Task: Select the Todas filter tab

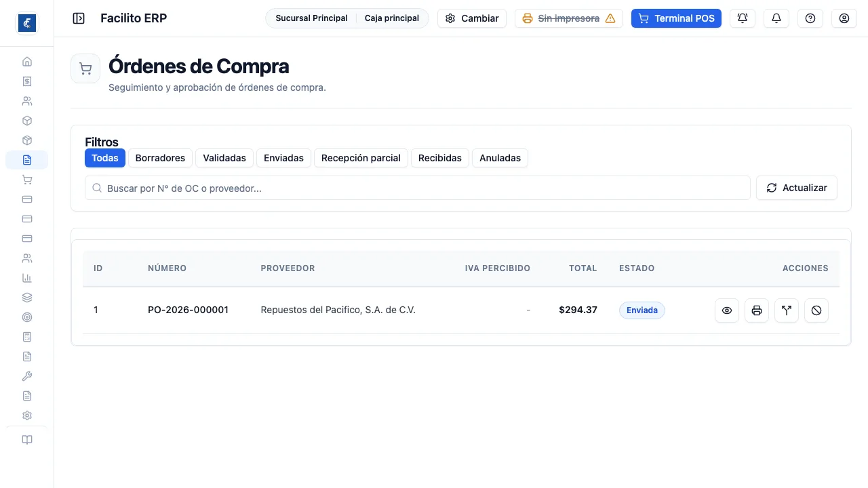Action: 105,158
